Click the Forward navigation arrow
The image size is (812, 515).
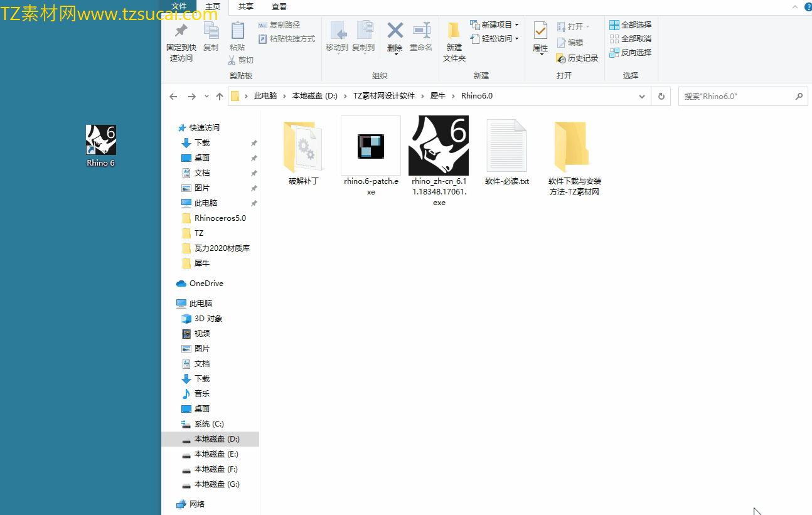tap(192, 97)
